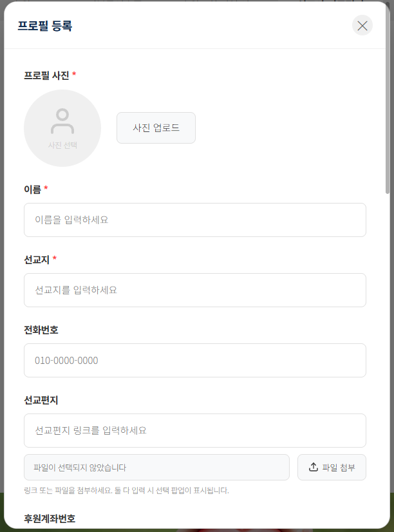394x532 pixels.
Task: Click the 파일이 선택되지 않았습니다 file field
Action: tap(156, 467)
